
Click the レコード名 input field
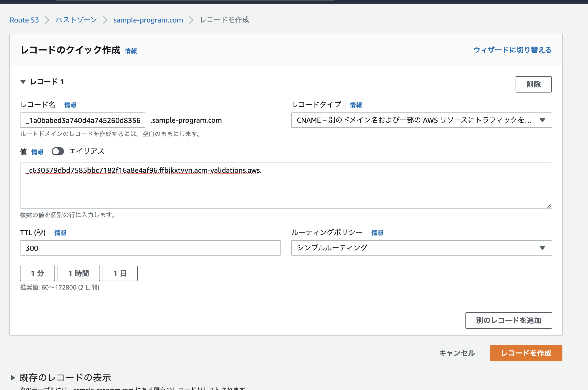click(x=82, y=120)
